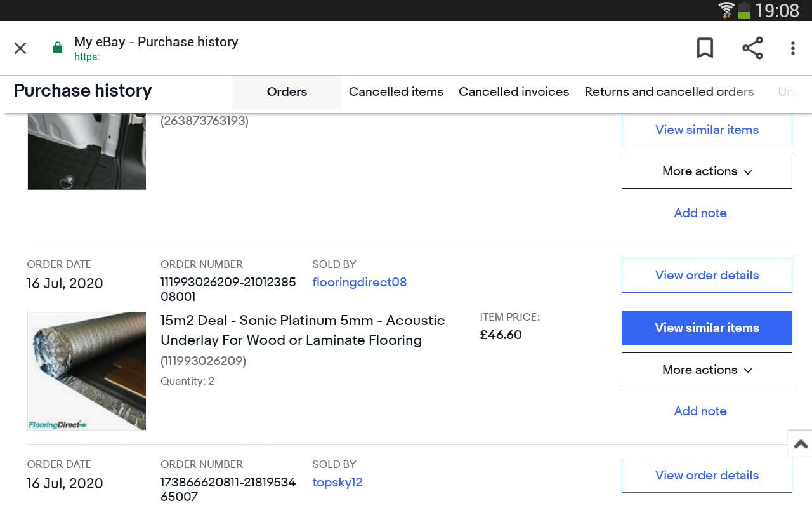The image size is (812, 508).
Task: Select order number 111993026209-2101238508001
Action: (x=228, y=290)
